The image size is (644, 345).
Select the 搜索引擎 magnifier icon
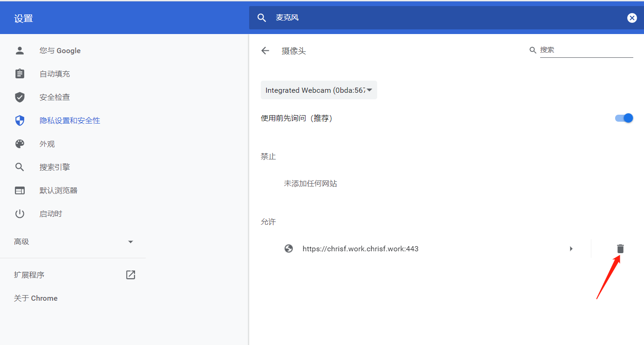click(20, 166)
